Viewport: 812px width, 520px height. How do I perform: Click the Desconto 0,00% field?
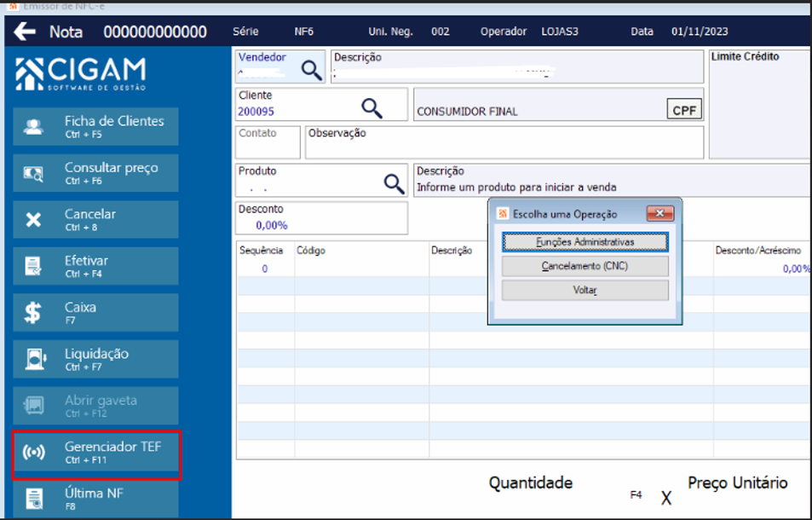tap(321, 218)
